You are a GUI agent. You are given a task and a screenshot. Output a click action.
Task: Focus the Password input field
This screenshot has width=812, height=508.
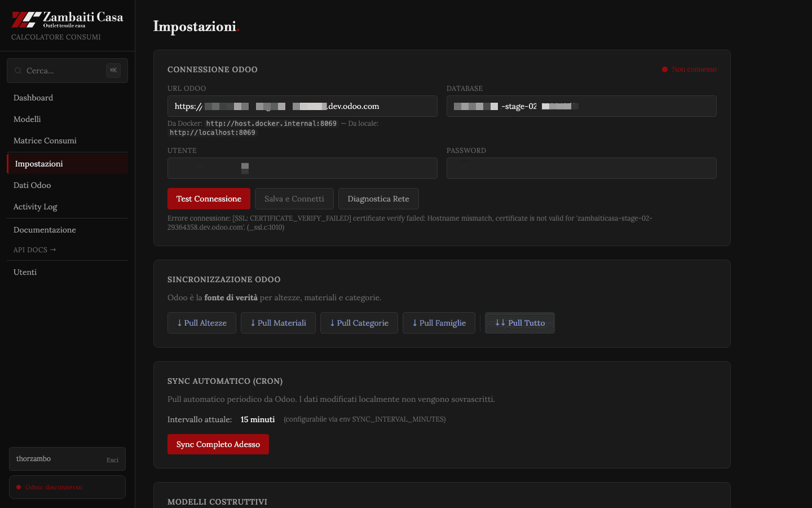tap(581, 168)
